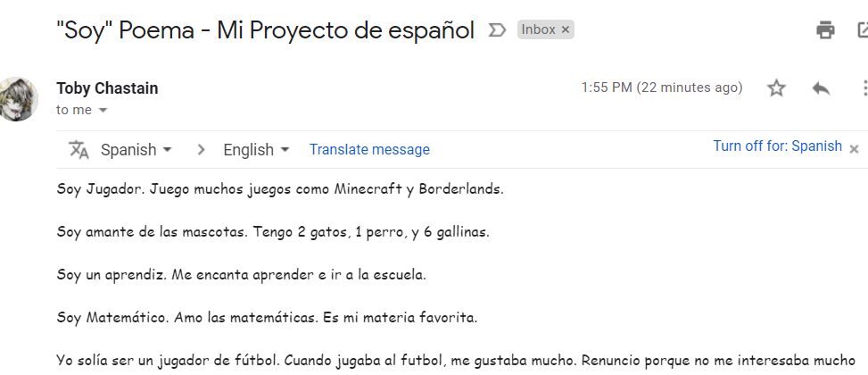This screenshot has height=375, width=868.
Task: Remove the Inbox label with its x
Action: click(566, 30)
